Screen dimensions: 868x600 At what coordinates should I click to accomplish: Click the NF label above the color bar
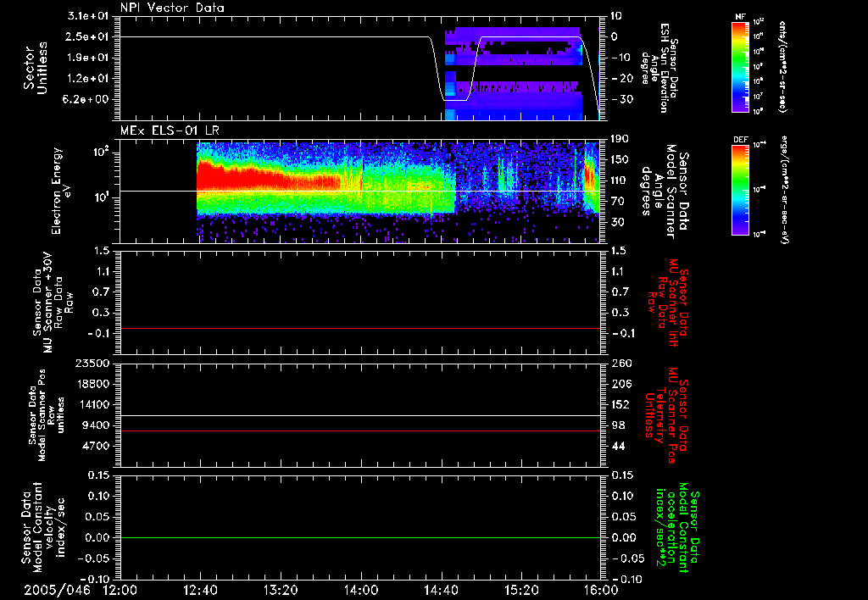click(740, 17)
